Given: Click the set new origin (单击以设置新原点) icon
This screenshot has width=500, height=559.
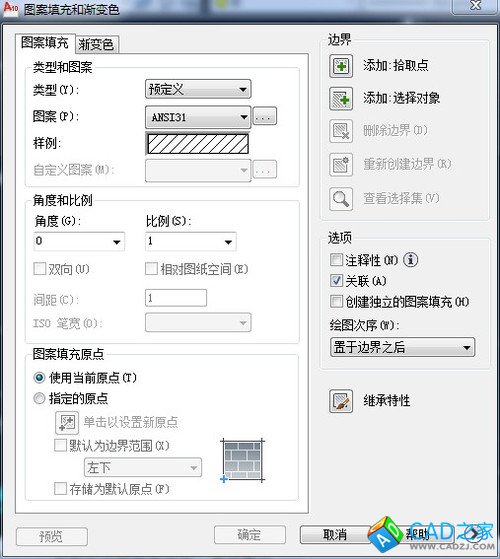Looking at the screenshot, I should coord(67,422).
